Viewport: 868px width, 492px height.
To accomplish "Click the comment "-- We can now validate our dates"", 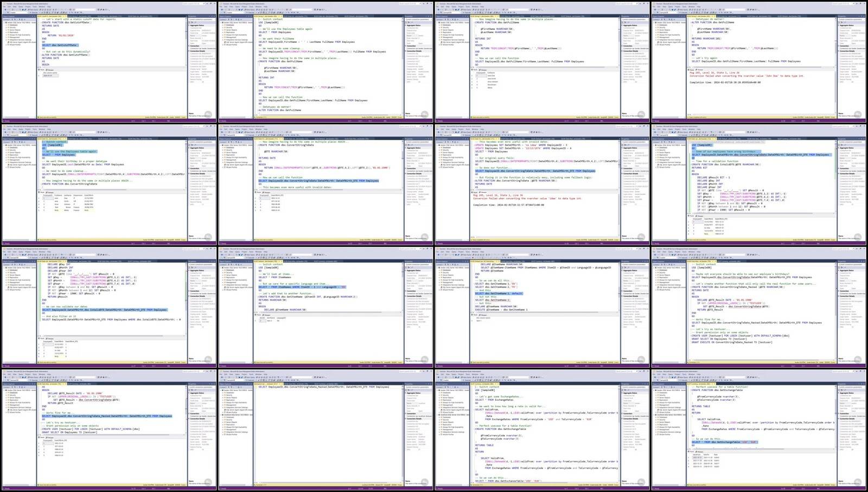I will 65,307.
